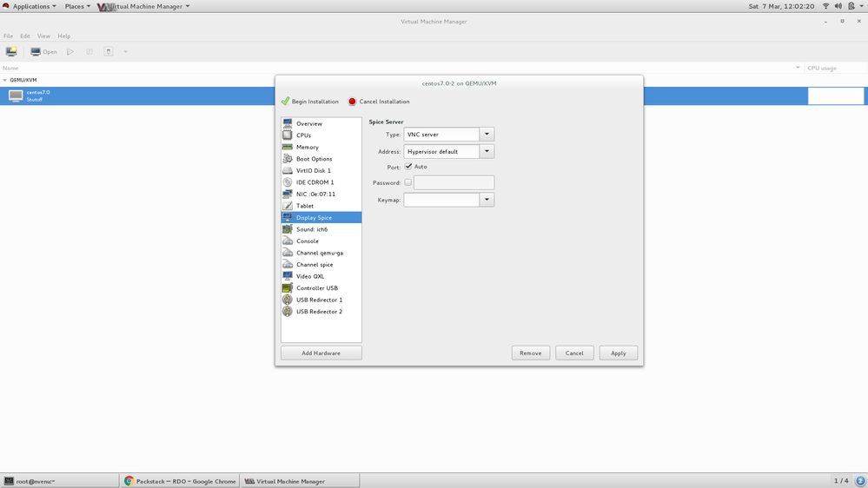Select the Memory icon in hardware list
This screenshot has width=868, height=488.
coord(288,147)
